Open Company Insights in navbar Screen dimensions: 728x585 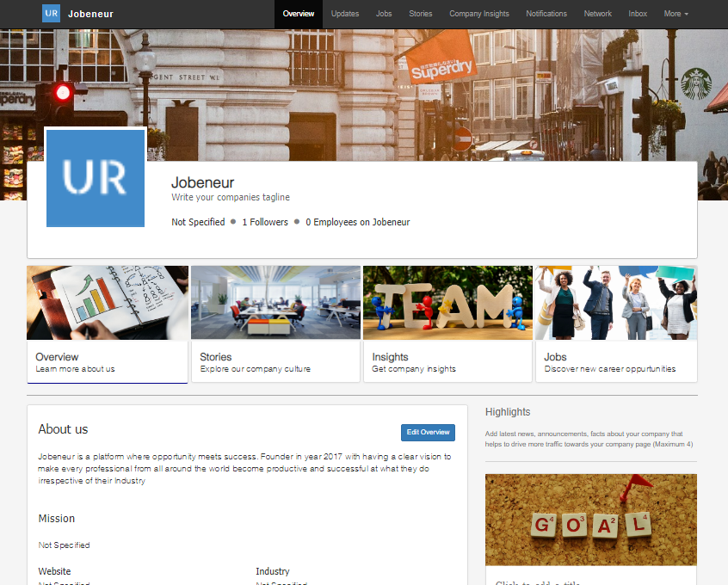tap(479, 14)
